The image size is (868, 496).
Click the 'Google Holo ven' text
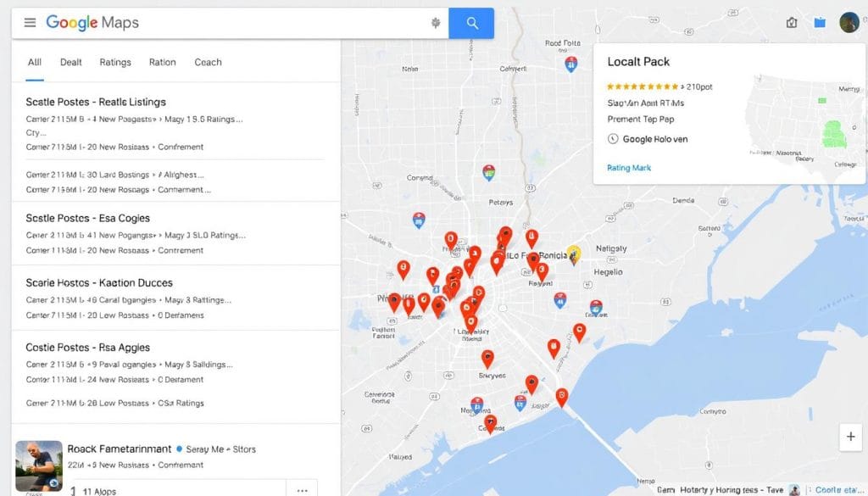pyautogui.click(x=655, y=139)
